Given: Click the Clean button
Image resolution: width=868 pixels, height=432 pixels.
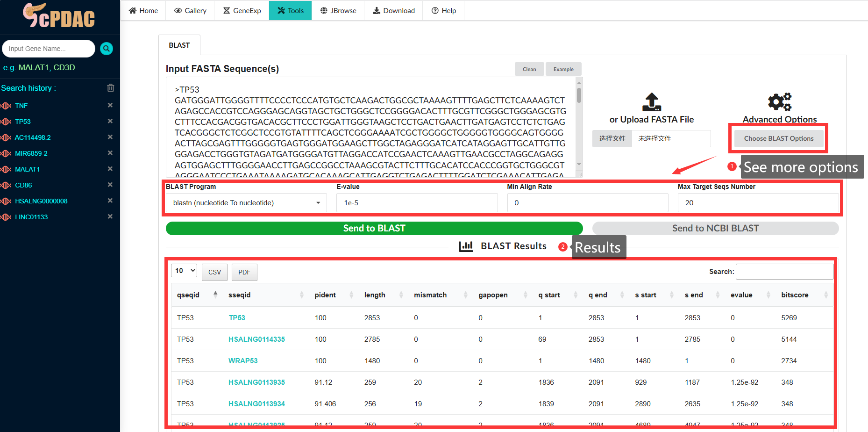Looking at the screenshot, I should [529, 69].
